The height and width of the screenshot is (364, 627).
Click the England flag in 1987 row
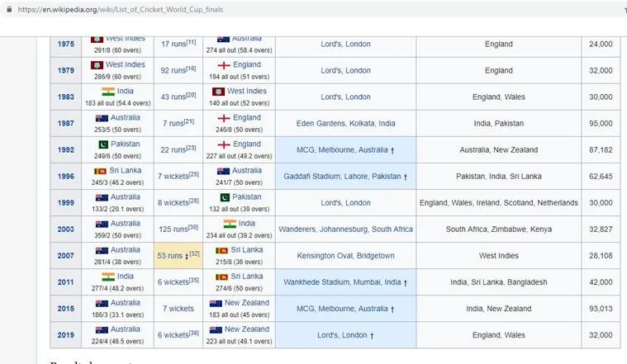pyautogui.click(x=224, y=118)
